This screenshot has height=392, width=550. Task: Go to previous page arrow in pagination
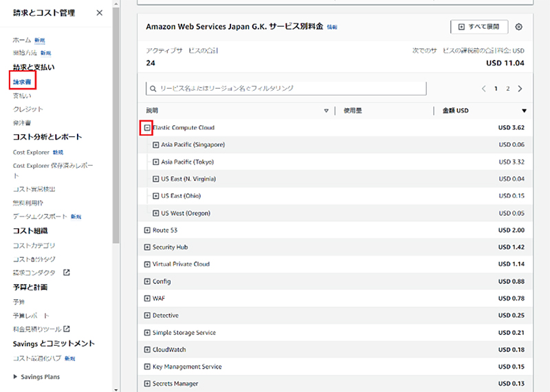tap(484, 89)
